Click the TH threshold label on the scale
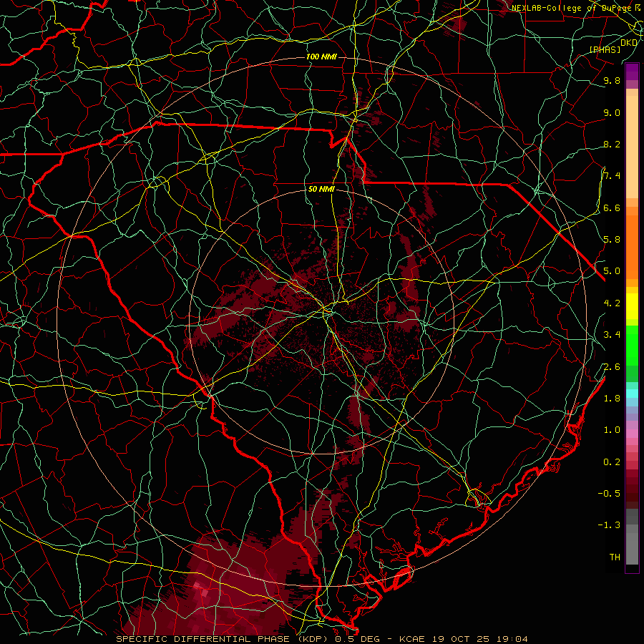 pyautogui.click(x=615, y=557)
